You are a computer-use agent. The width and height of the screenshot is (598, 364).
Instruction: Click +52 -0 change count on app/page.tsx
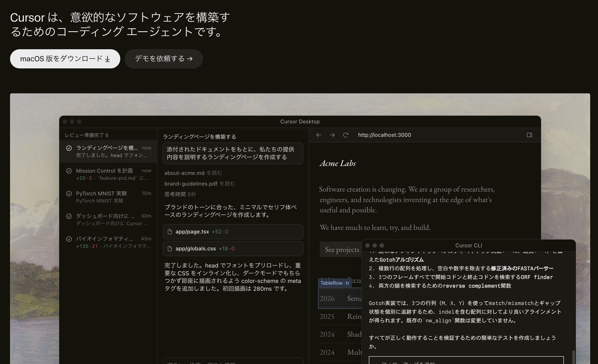point(220,232)
